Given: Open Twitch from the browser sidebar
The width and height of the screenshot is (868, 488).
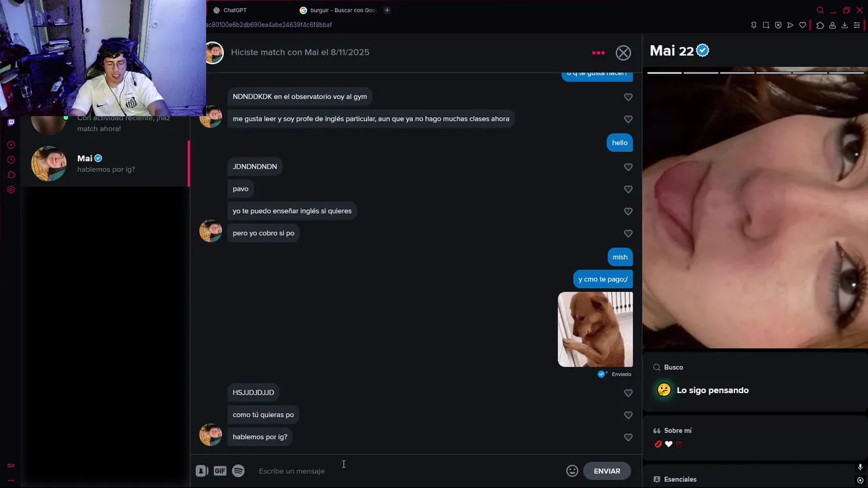Looking at the screenshot, I should (11, 123).
